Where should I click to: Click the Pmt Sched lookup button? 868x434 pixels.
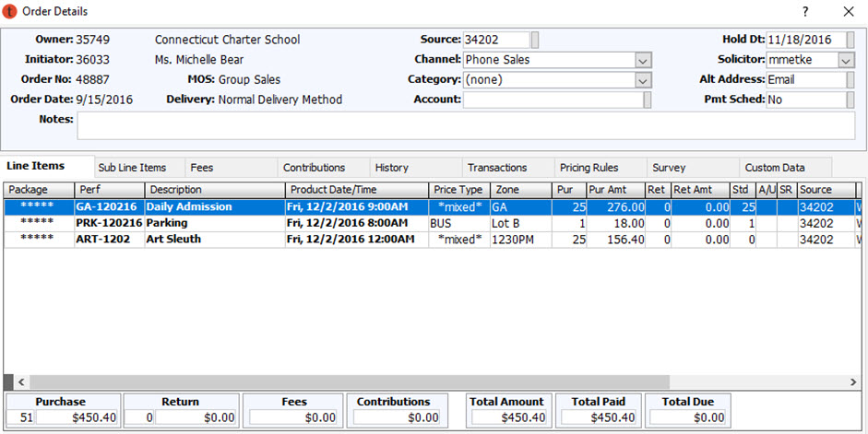click(x=850, y=100)
